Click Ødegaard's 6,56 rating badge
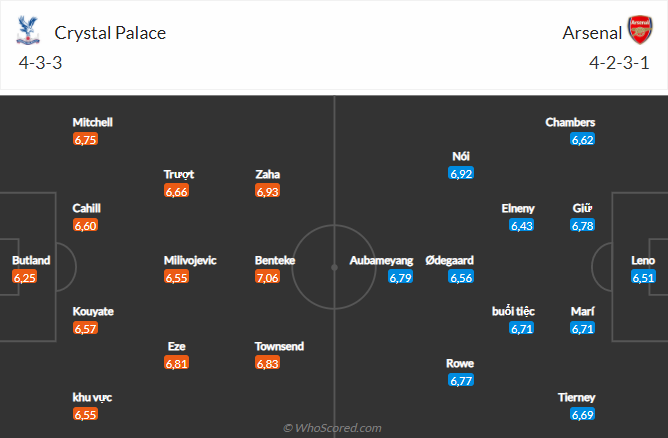Screen dimensions: 668x438 click(x=461, y=277)
